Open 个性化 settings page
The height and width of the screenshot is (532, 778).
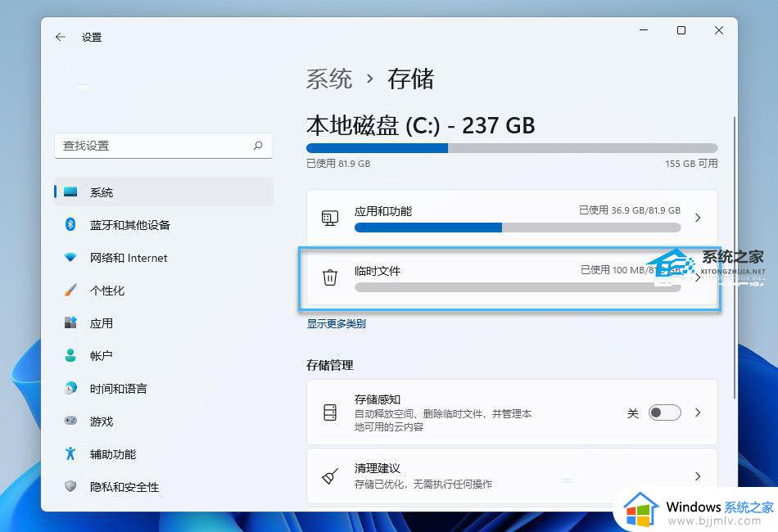click(x=107, y=291)
